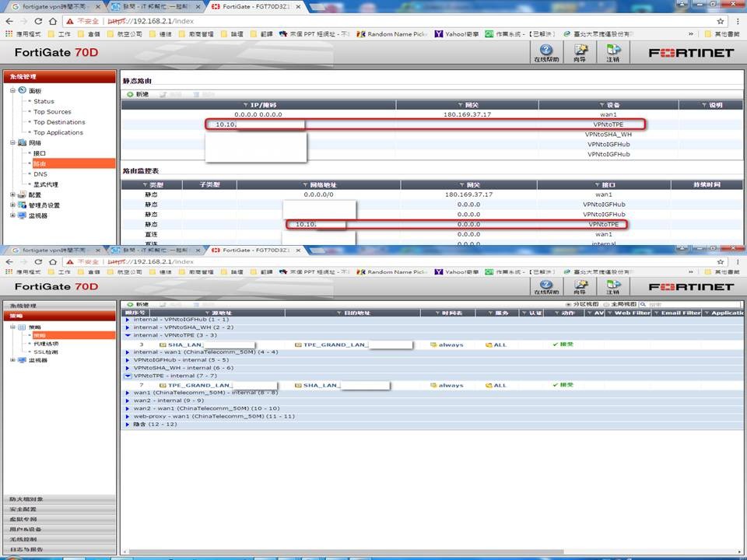
Task: Open 接口 interfaces item in upper sidebar
Action: pyautogui.click(x=40, y=153)
